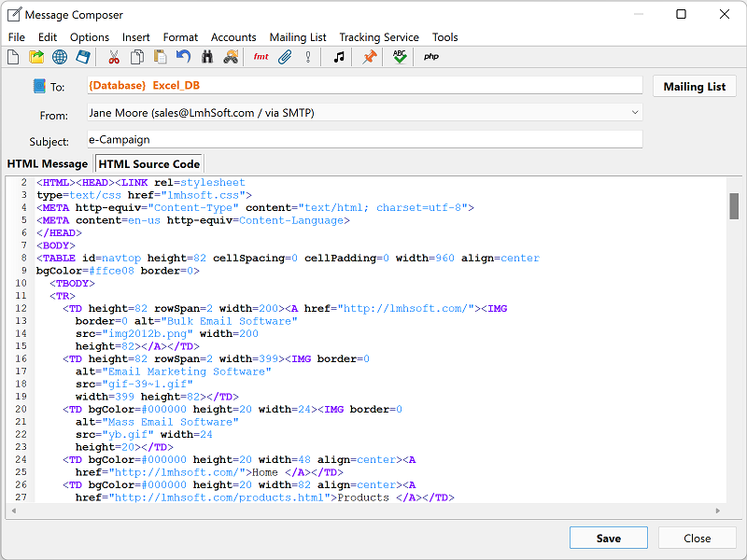
Task: Click src "gif-39~1.gif" value
Action: coord(148,385)
